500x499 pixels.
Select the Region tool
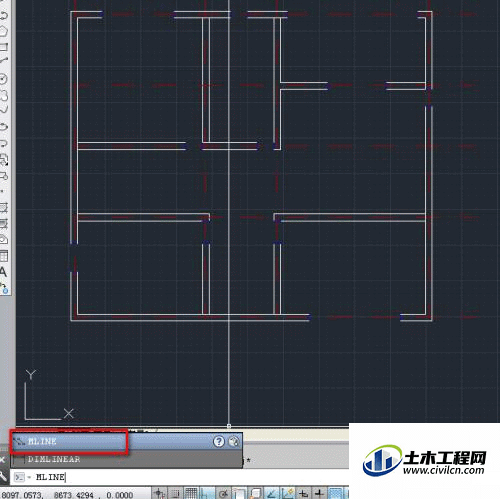[3, 239]
